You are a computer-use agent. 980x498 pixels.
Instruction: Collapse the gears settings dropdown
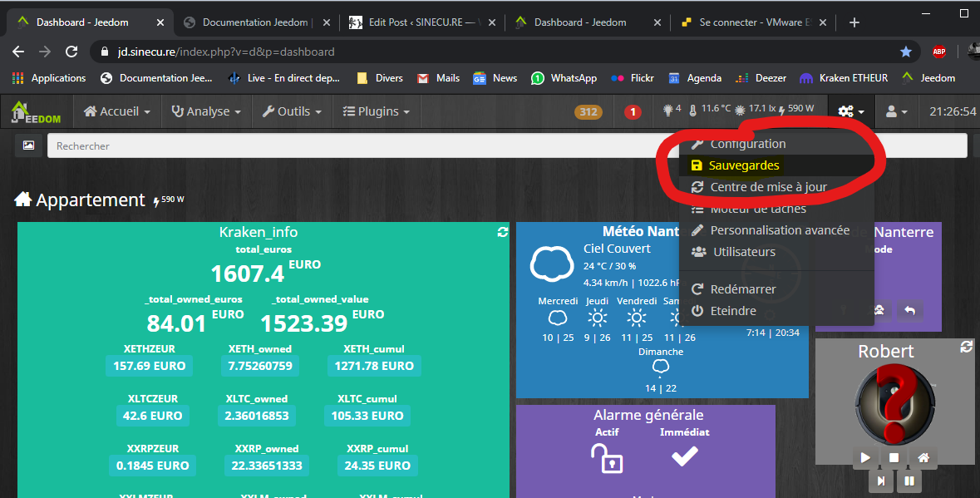(851, 112)
